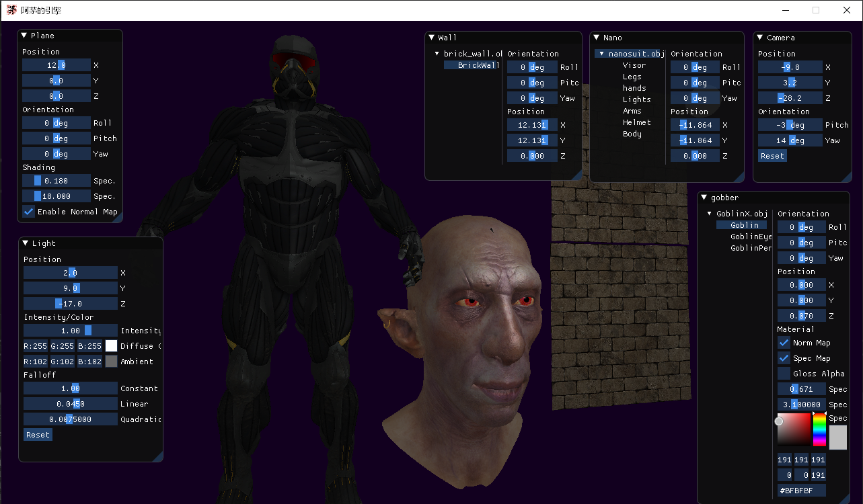Image resolution: width=863 pixels, height=504 pixels.
Task: Uncheck the Spec Map checkbox
Action: pos(784,358)
